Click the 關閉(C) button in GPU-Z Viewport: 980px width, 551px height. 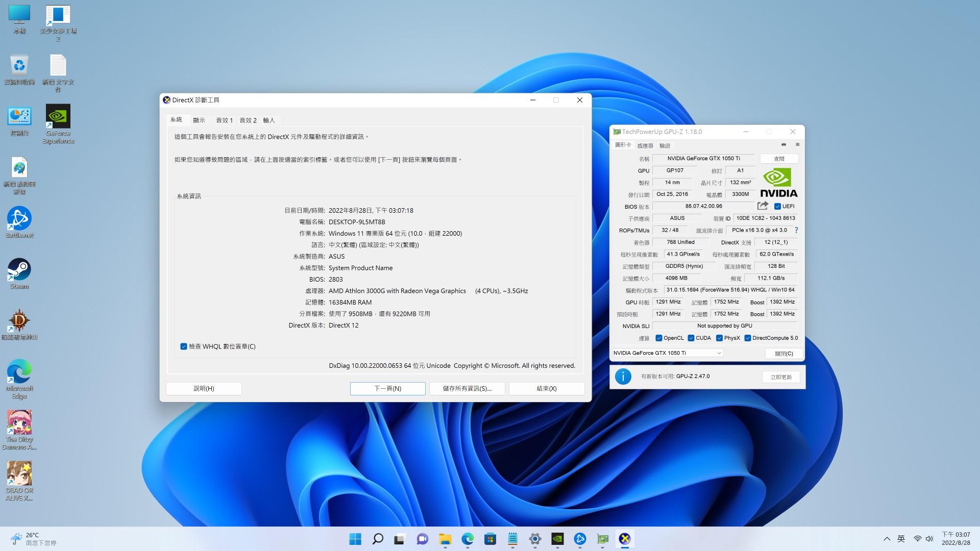(783, 354)
